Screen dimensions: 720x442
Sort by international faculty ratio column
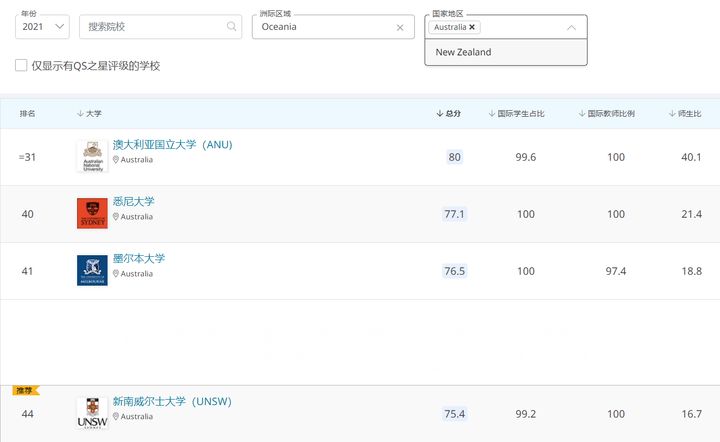(x=607, y=113)
